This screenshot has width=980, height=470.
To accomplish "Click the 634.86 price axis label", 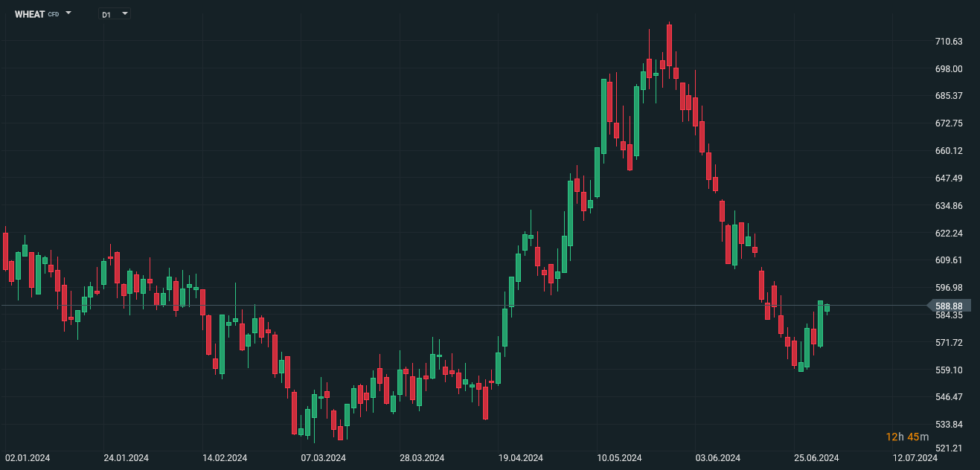I will point(949,206).
